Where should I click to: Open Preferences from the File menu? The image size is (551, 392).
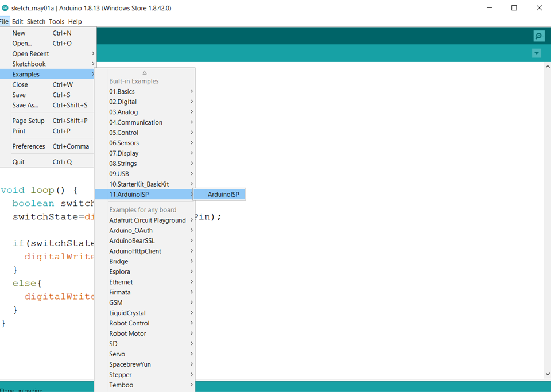tap(48, 146)
